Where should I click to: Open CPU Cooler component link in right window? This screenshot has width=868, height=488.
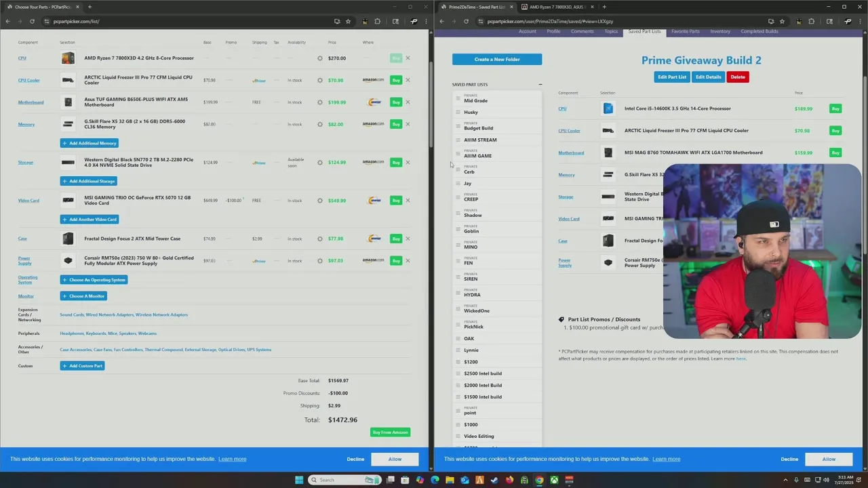pyautogui.click(x=569, y=131)
